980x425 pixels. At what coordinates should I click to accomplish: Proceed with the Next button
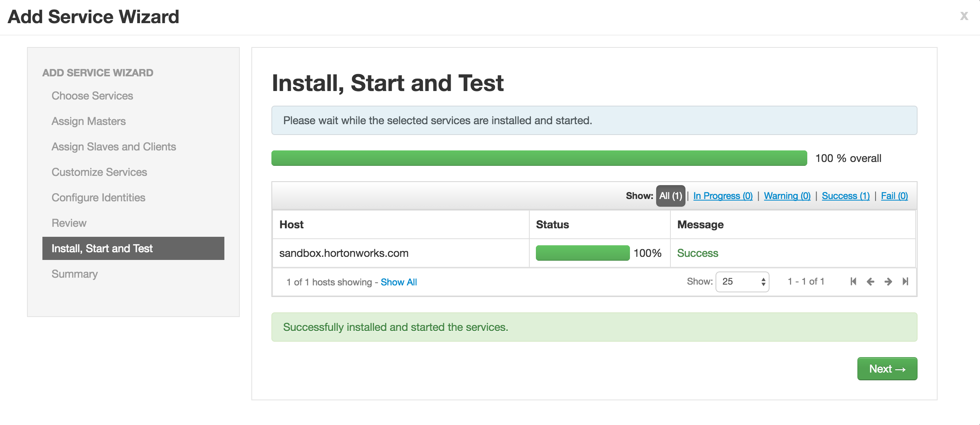pyautogui.click(x=887, y=368)
